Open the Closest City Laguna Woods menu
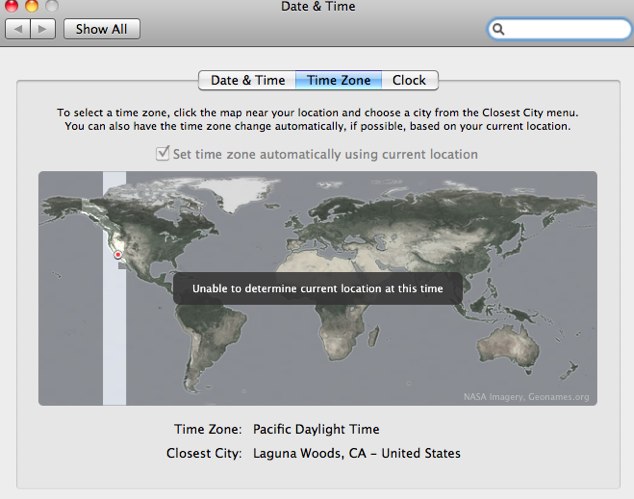Viewport: 634px width, 499px height. [x=356, y=453]
